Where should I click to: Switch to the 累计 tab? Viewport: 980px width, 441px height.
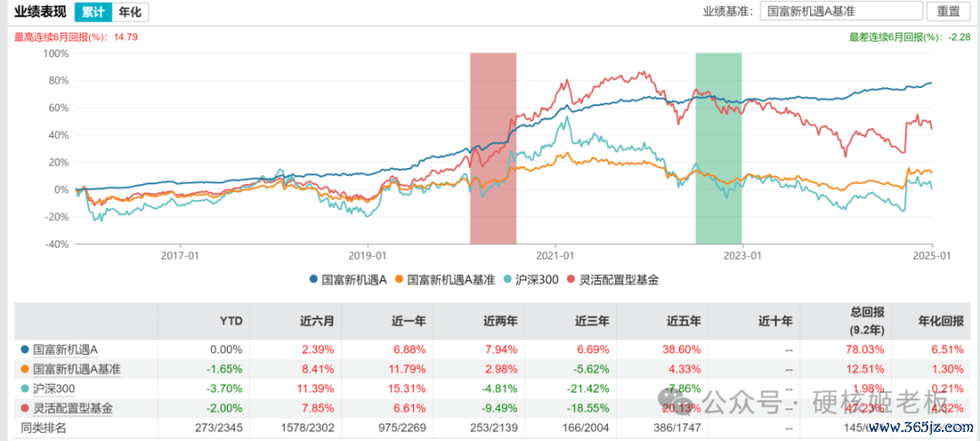93,12
